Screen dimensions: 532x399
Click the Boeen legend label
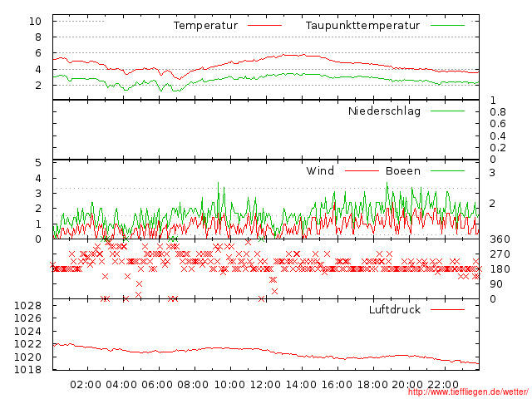click(x=403, y=170)
